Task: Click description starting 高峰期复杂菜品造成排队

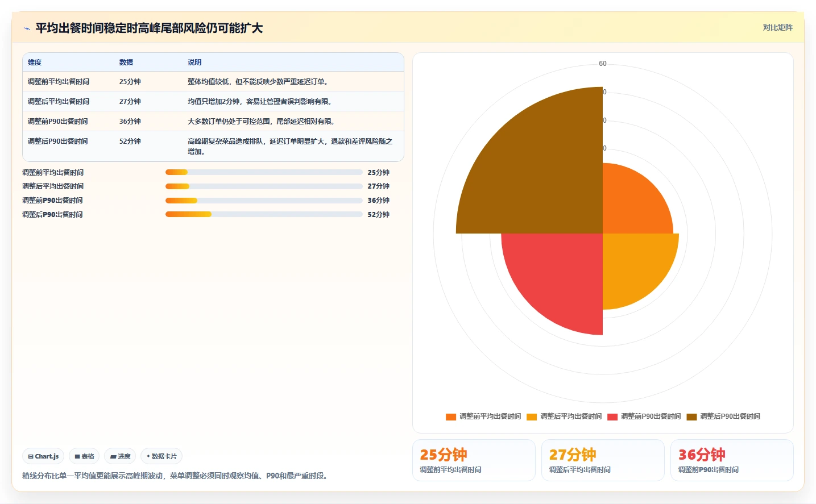Action: [x=290, y=147]
